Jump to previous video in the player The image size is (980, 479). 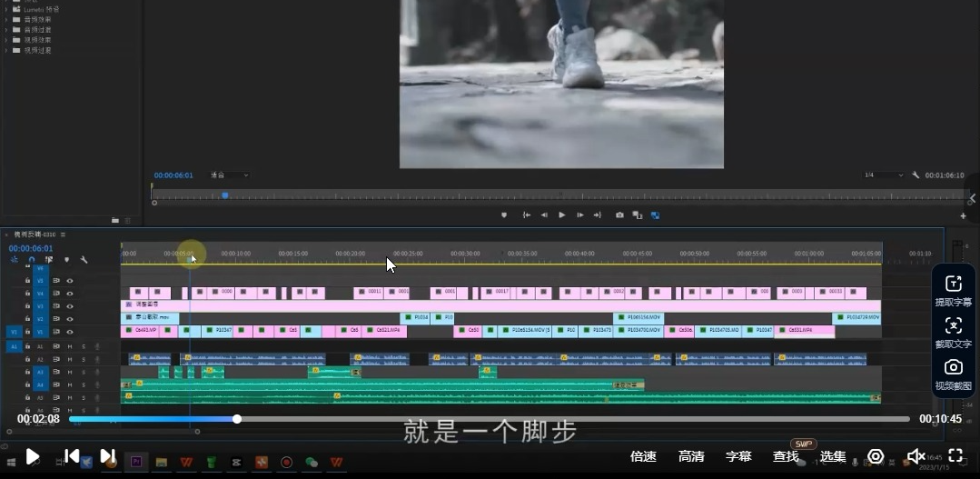[x=72, y=456]
